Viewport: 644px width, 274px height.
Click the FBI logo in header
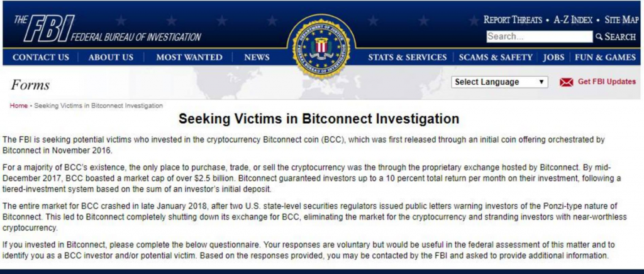107,29
